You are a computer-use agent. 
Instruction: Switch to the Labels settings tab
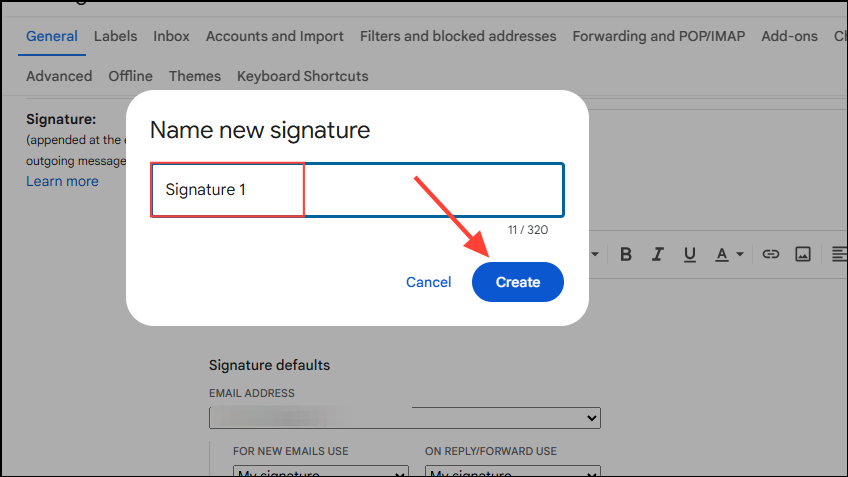pos(115,36)
